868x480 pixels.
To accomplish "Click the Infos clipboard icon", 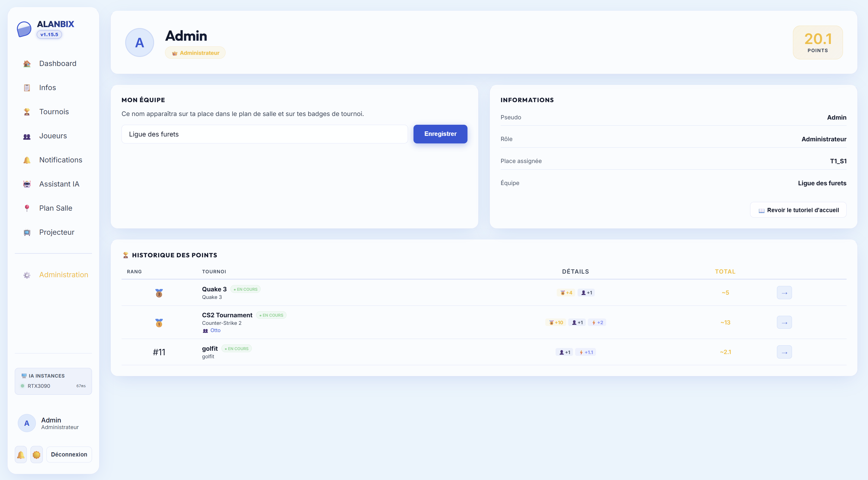I will click(27, 88).
